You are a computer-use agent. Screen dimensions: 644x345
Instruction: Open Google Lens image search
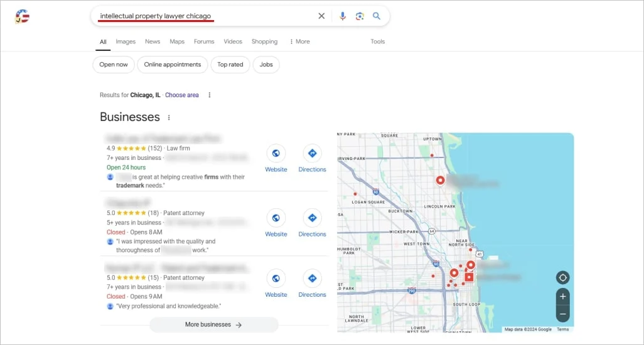tap(360, 16)
